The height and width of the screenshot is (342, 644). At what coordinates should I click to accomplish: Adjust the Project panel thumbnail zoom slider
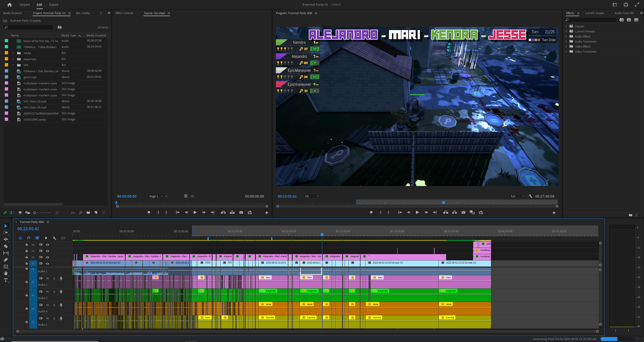[x=34, y=213]
